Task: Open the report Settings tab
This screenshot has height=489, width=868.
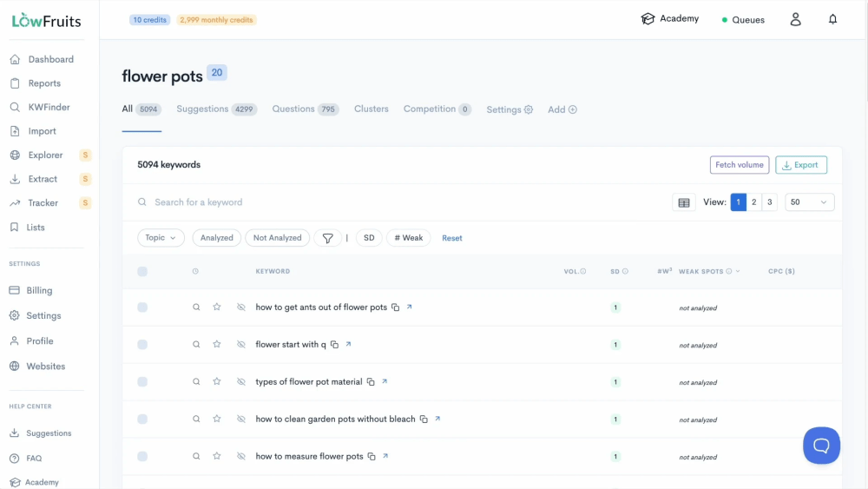Action: 510,109
